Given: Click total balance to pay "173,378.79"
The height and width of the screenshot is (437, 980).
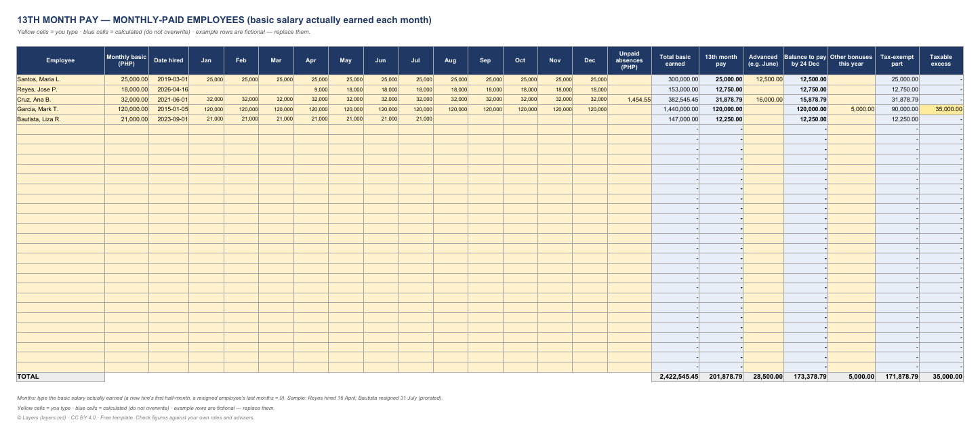Looking at the screenshot, I should coord(806,376).
